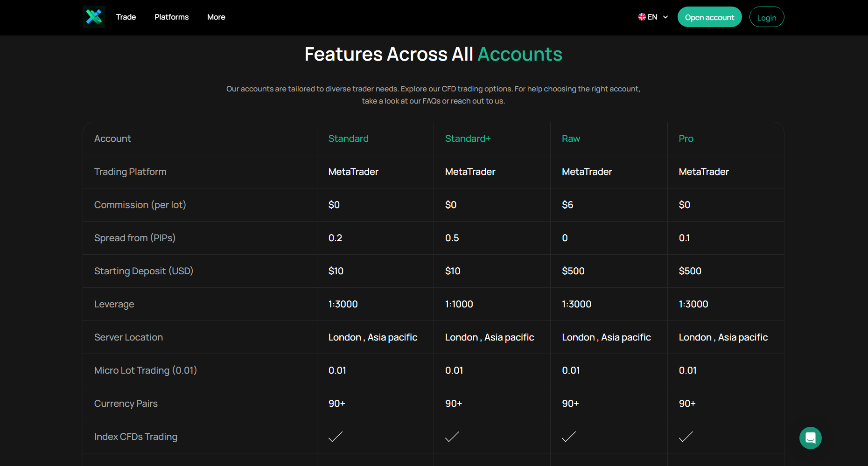Click the Features Across All Accounts heading

434,54
